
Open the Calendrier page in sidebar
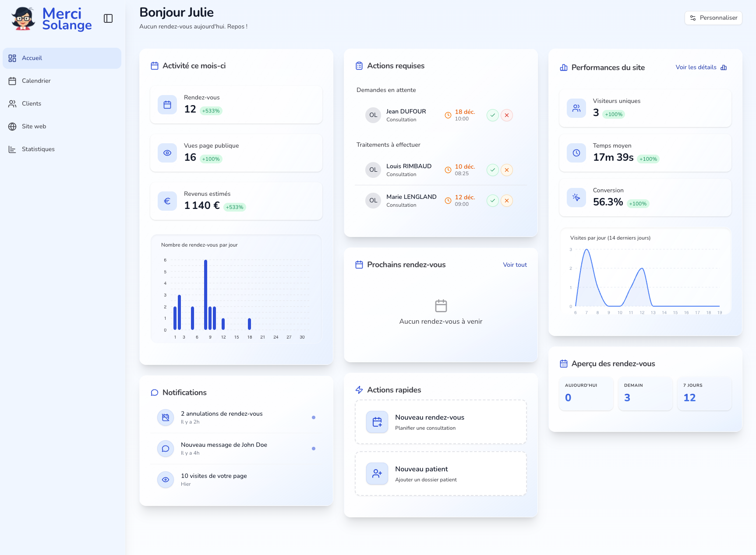[36, 81]
